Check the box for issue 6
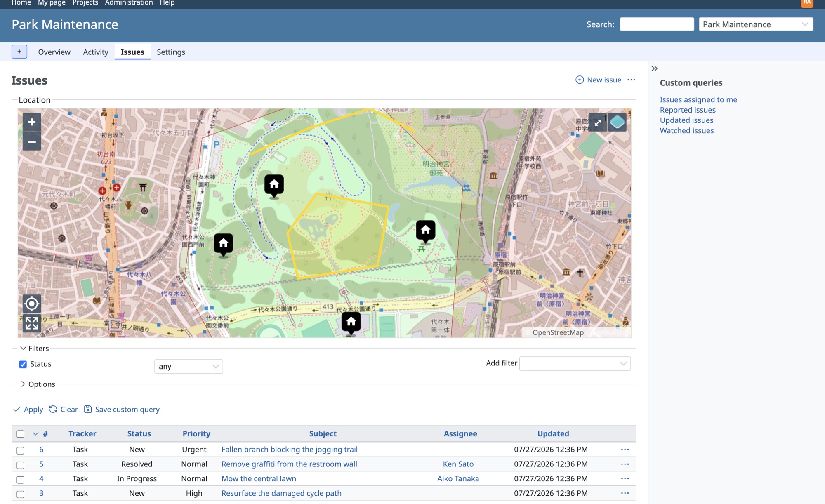Image resolution: width=825 pixels, height=504 pixels. [20, 450]
